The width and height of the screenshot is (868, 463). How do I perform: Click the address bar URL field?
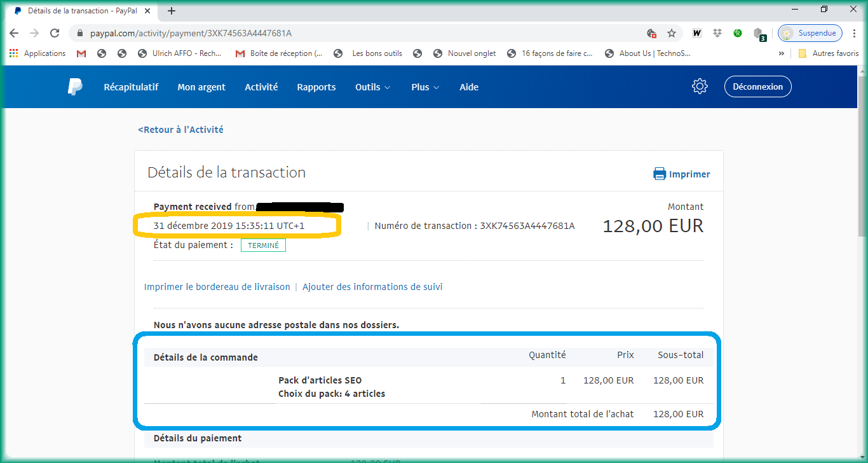pos(356,33)
